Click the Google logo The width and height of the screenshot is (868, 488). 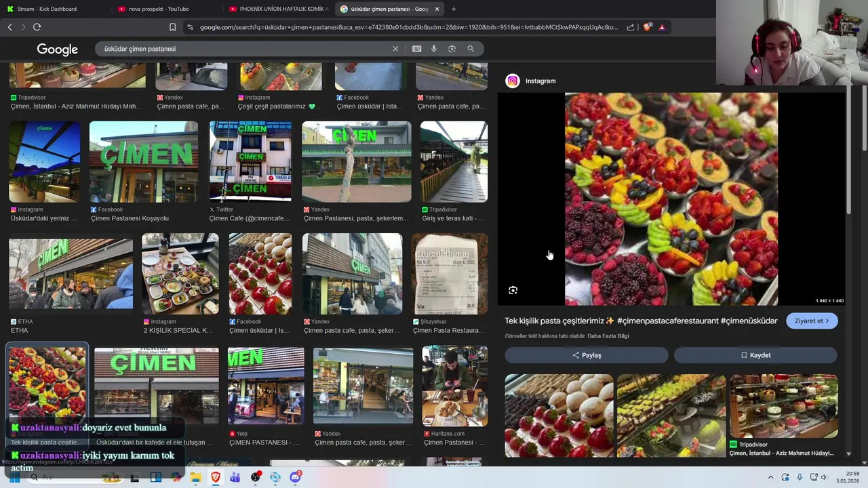click(x=58, y=49)
